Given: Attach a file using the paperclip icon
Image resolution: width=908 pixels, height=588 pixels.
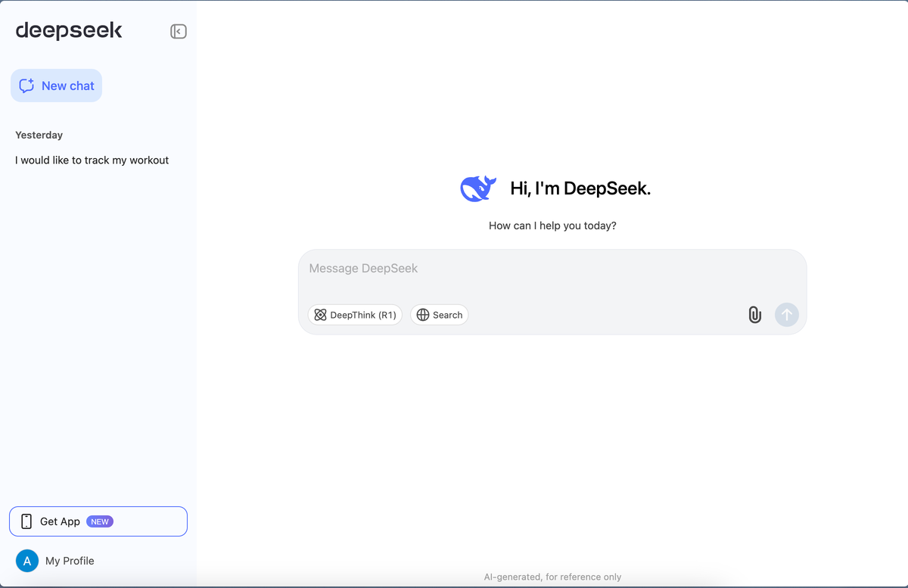Looking at the screenshot, I should 754,314.
